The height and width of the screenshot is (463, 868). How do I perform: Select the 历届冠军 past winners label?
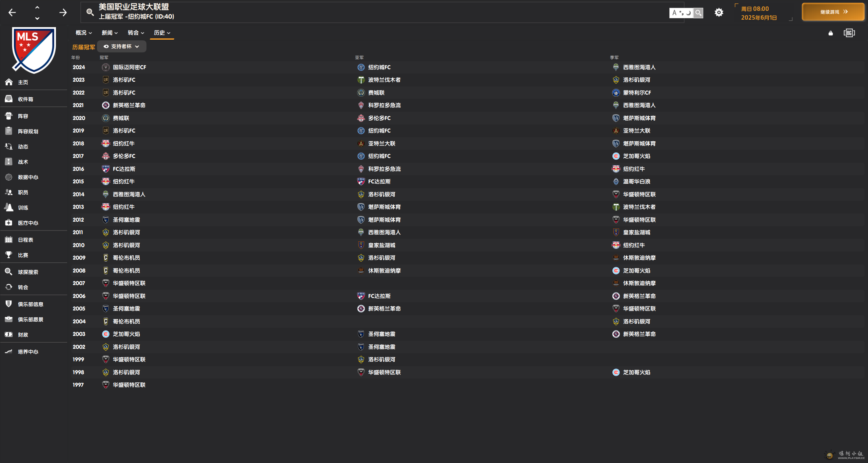tap(84, 47)
